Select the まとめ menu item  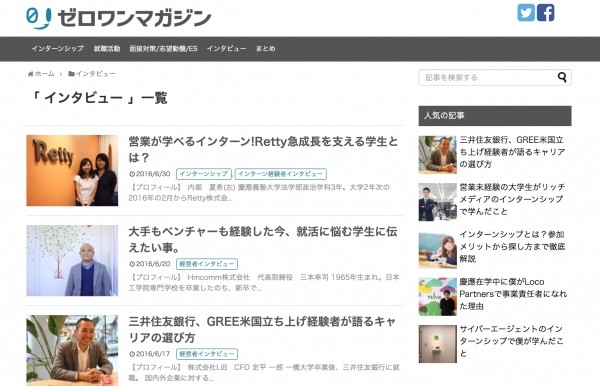tap(266, 49)
